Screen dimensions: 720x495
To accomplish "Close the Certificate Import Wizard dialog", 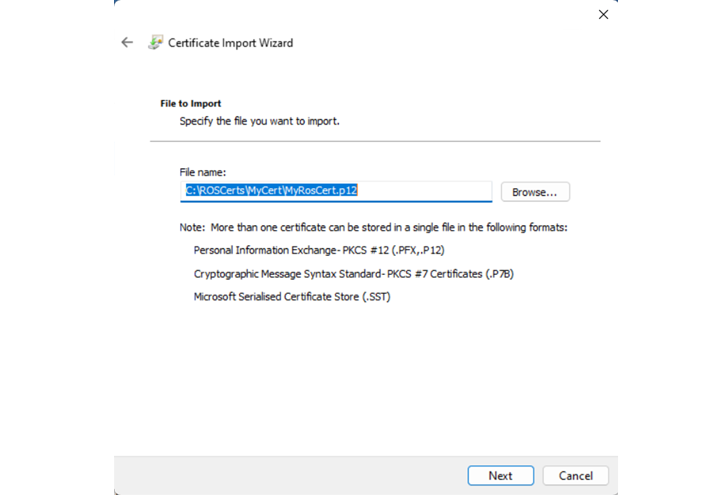I will 603,15.
